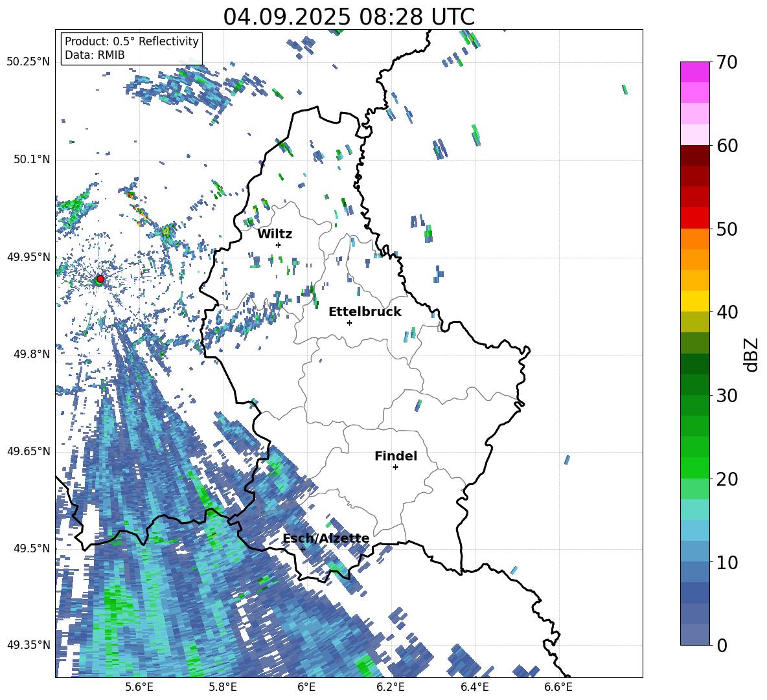
Task: Click the 5.8°E longitude label
Action: (x=223, y=687)
